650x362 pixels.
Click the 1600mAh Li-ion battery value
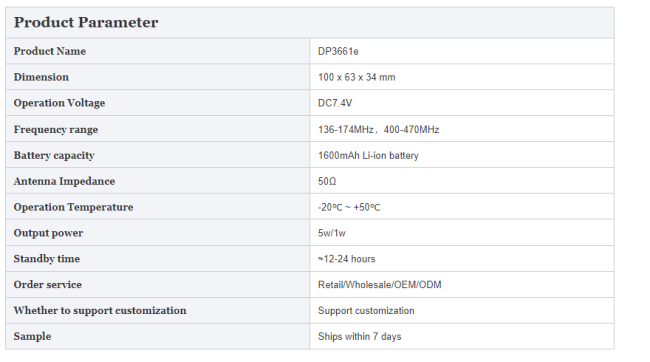pyautogui.click(x=368, y=155)
